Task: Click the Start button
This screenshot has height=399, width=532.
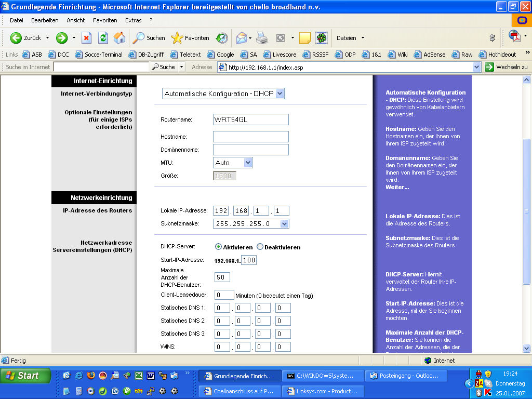Action: [x=25, y=376]
